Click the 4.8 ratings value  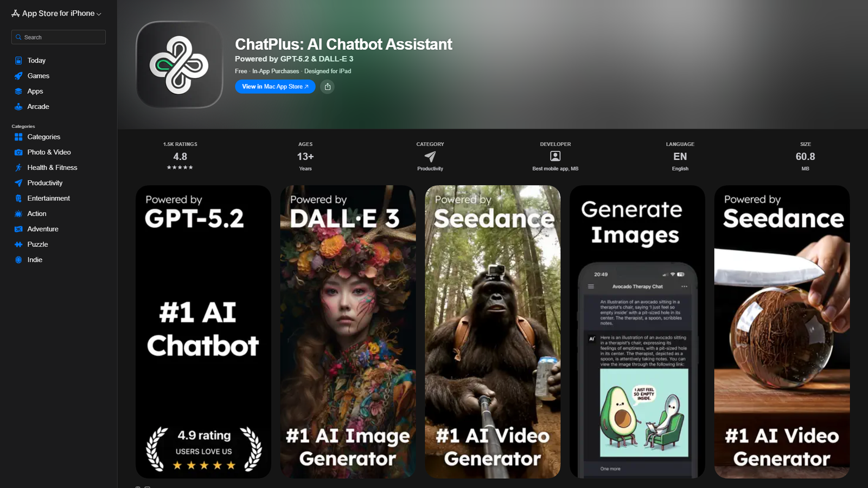[x=180, y=157]
